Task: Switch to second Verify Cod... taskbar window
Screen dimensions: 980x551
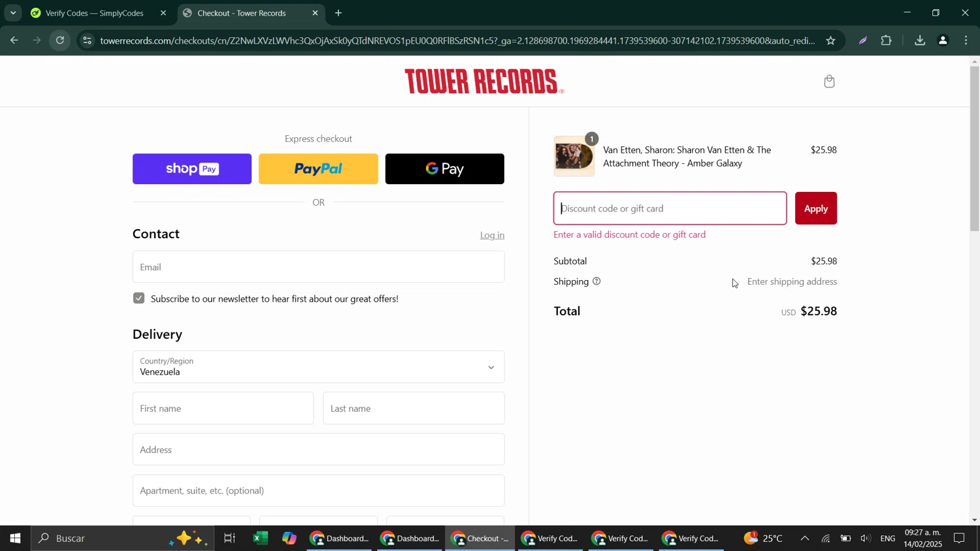Action: pyautogui.click(x=622, y=539)
